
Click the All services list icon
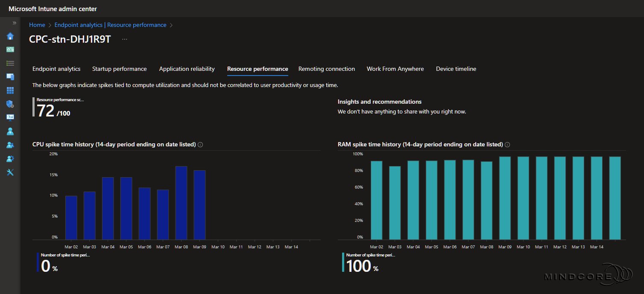(10, 63)
